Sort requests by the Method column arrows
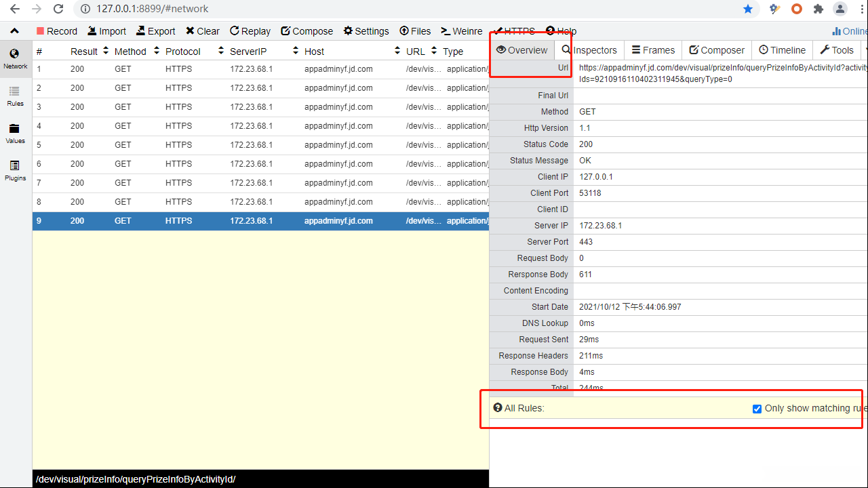This screenshot has height=488, width=868. click(x=157, y=51)
